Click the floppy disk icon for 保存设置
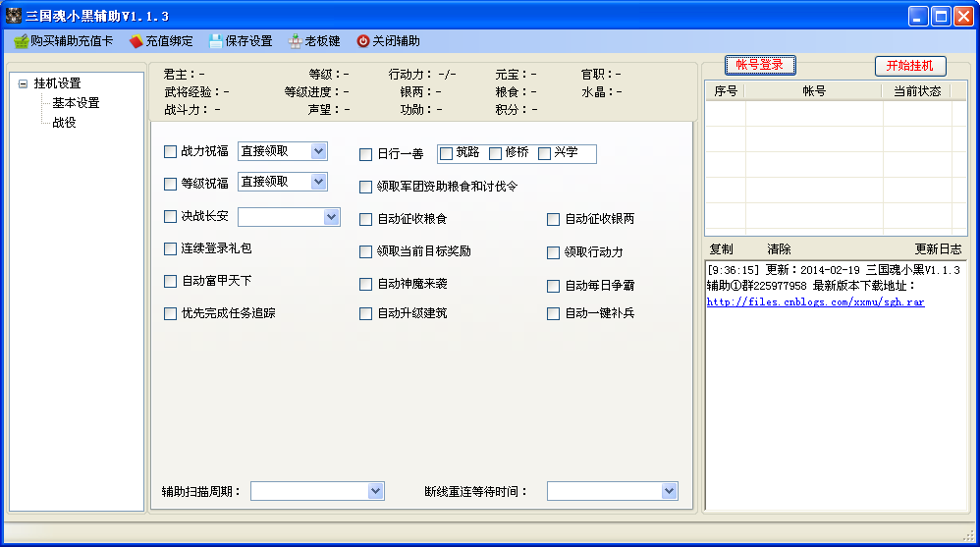Viewport: 980px width, 547px height. [x=215, y=41]
